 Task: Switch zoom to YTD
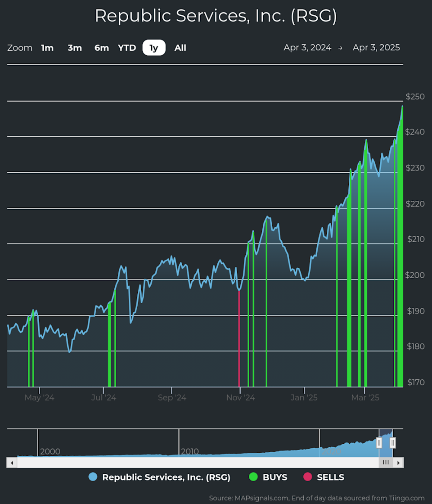click(x=127, y=48)
